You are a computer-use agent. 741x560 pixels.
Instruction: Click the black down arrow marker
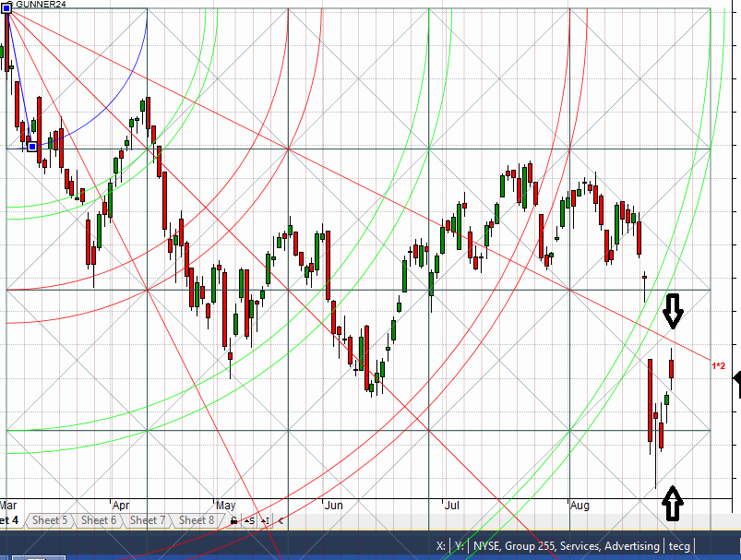pos(674,312)
